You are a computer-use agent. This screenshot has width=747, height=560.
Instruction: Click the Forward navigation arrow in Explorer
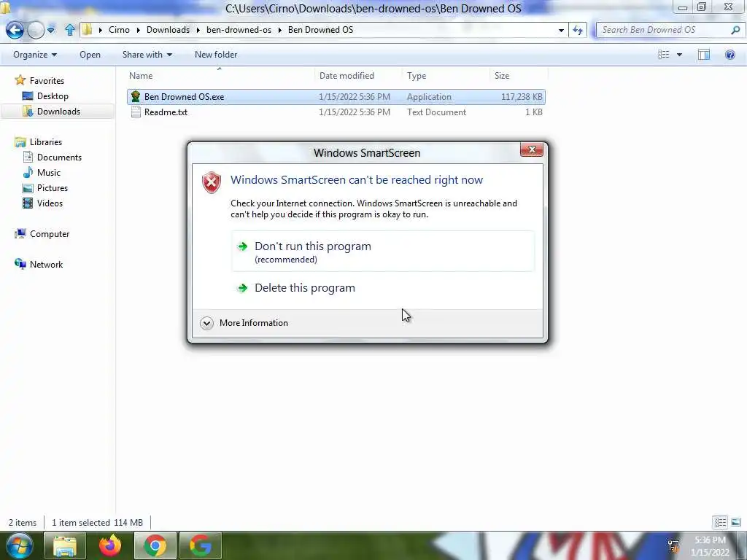[x=36, y=30]
